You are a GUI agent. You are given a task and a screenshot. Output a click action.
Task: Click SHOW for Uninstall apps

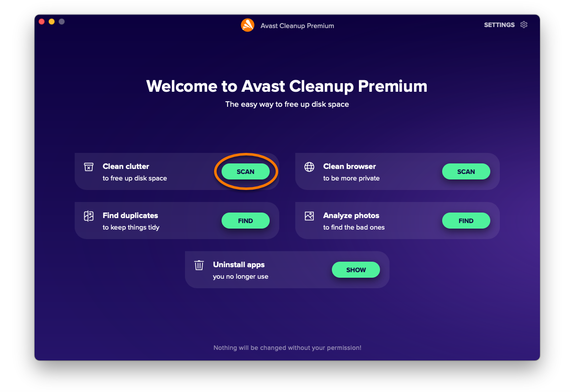tap(355, 270)
